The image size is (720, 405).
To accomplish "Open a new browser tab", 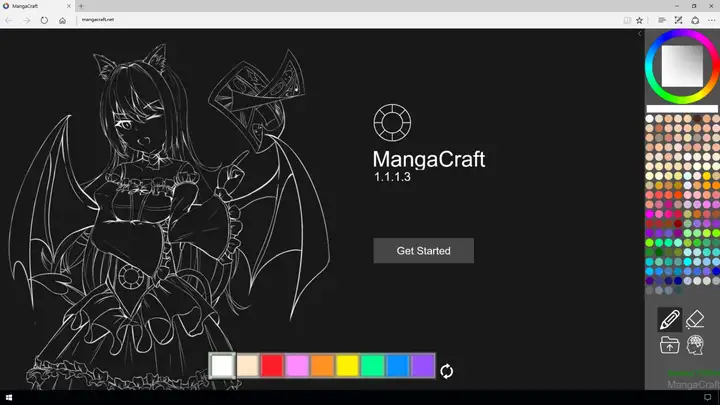I will pos(81,6).
